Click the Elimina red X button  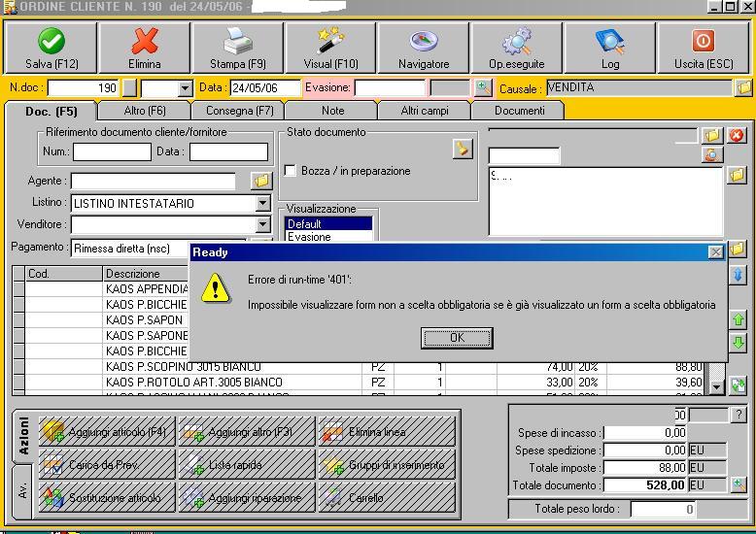coord(144,48)
